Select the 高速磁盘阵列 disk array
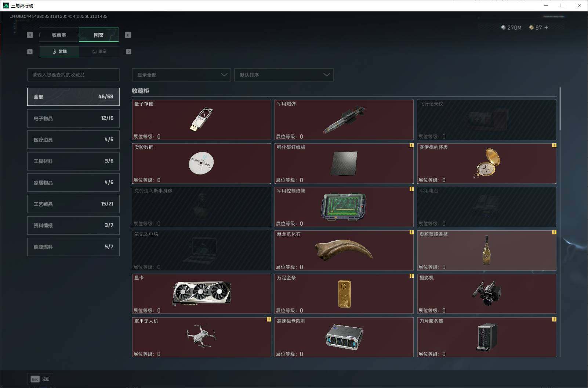This screenshot has height=388, width=588. [344, 337]
